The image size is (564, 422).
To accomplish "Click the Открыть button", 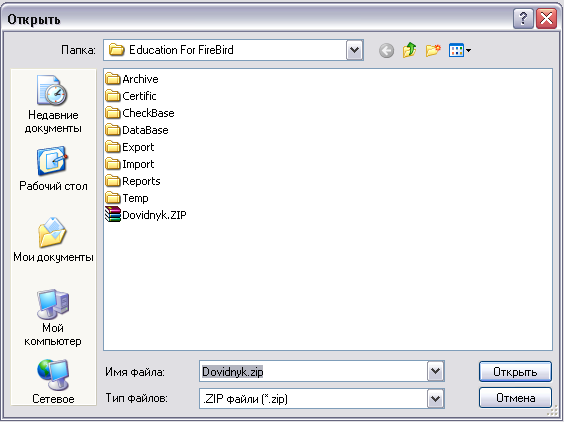I will coord(515,372).
